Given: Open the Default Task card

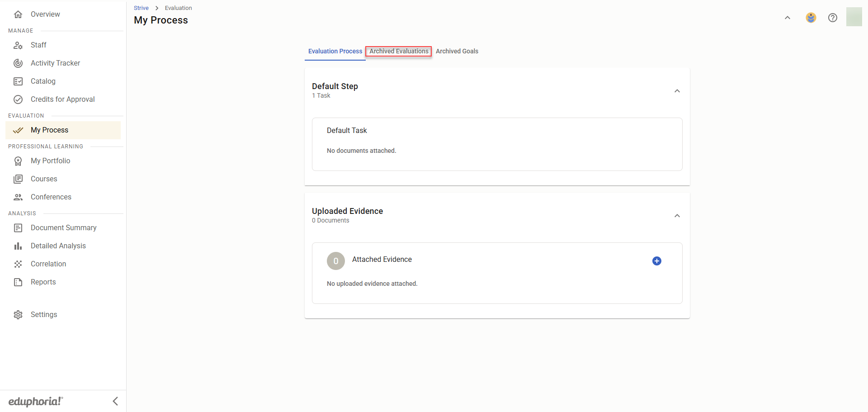Looking at the screenshot, I should [496, 144].
